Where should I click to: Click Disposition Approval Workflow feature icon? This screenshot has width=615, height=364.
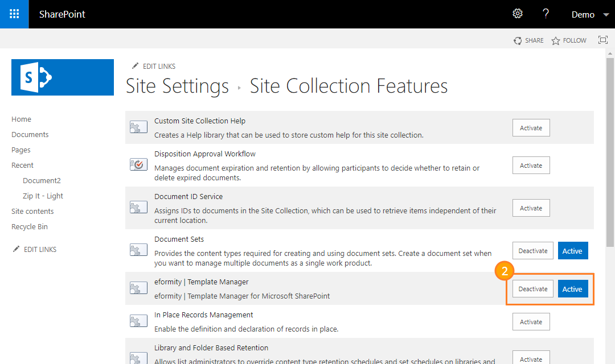pos(138,164)
